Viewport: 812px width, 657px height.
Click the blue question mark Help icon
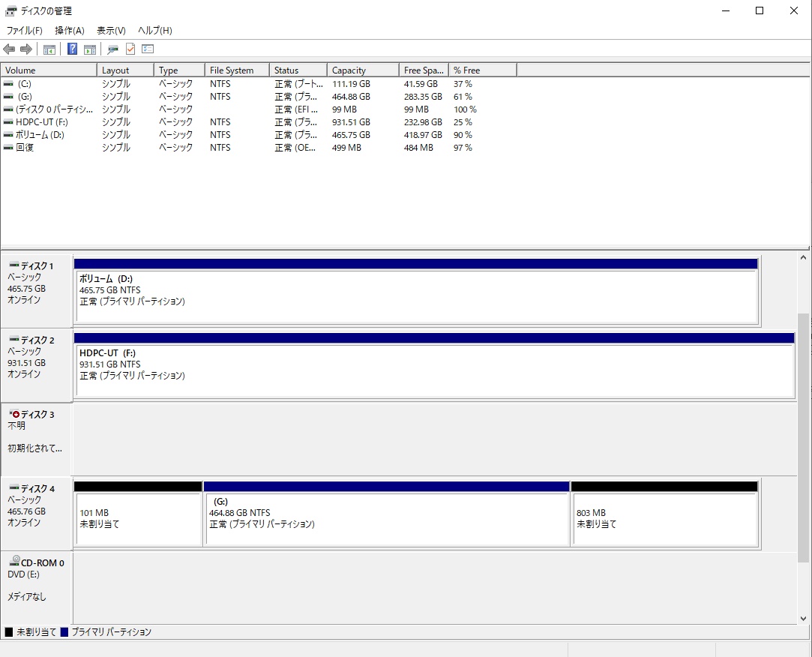click(x=73, y=49)
